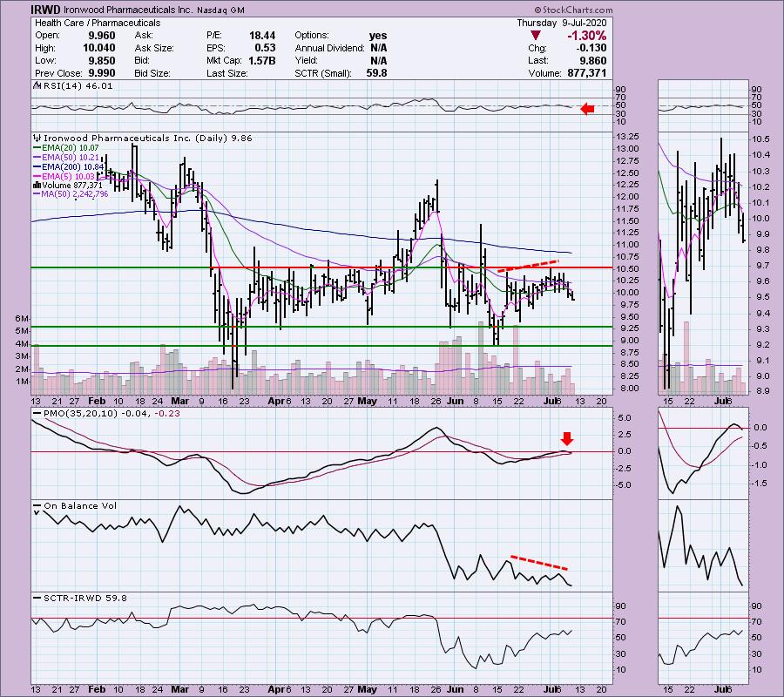Screen dimensions: 784x697
Task: Click the 'Jun' label on the upper date axis
Action: click(x=455, y=401)
